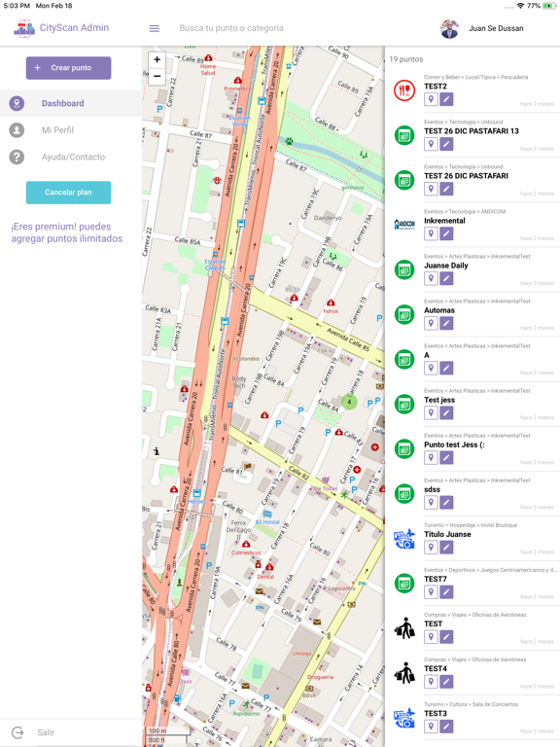Open the hamburger menu icon

point(155,28)
